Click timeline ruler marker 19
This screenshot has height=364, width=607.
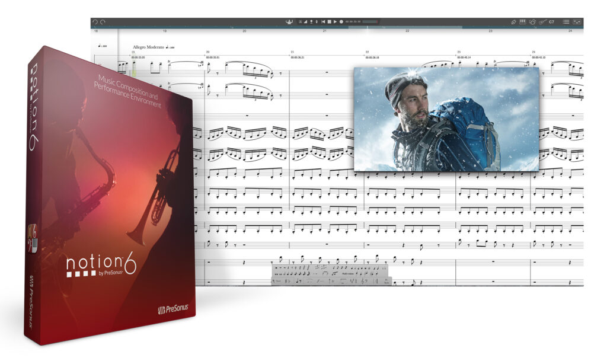(x=165, y=31)
